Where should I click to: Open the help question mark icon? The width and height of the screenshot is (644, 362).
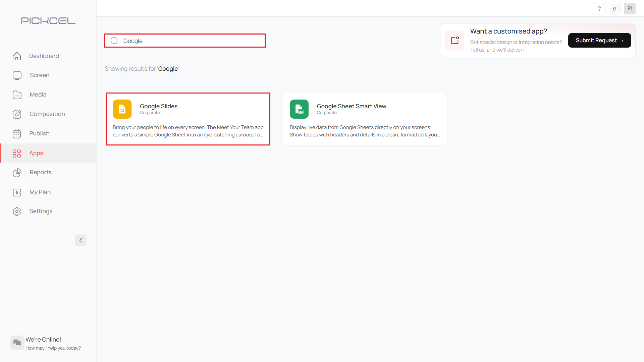pyautogui.click(x=599, y=9)
